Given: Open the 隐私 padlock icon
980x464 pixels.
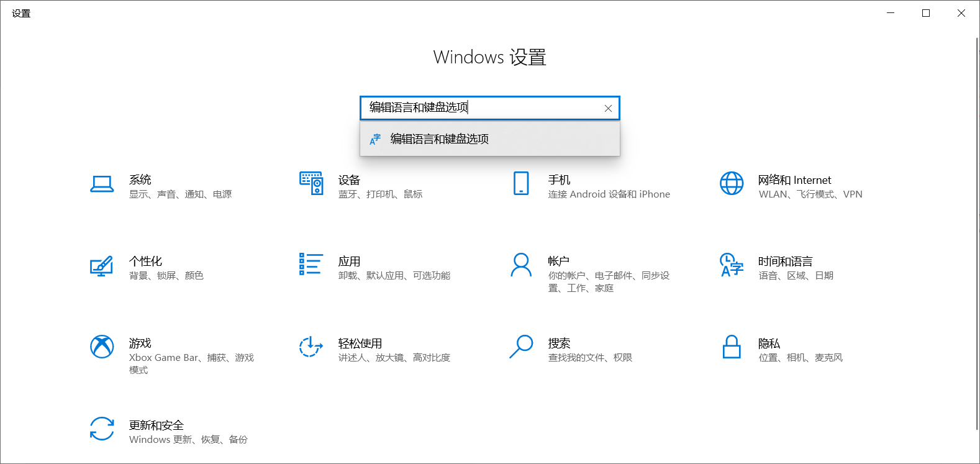Looking at the screenshot, I should (x=732, y=347).
